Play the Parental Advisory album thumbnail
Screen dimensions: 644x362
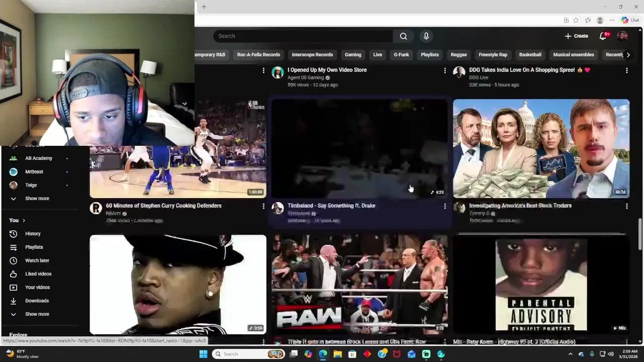point(541,284)
